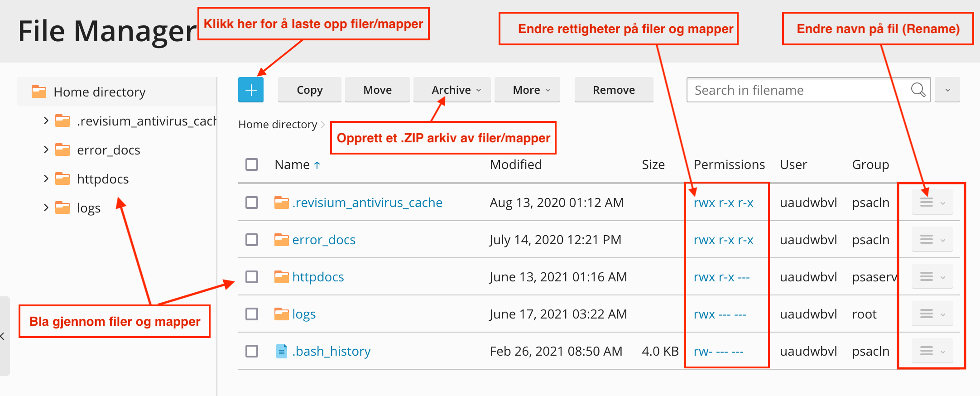Open the httpdocs folder link in the list
Image resolution: width=980 pixels, height=396 pixels.
click(318, 277)
